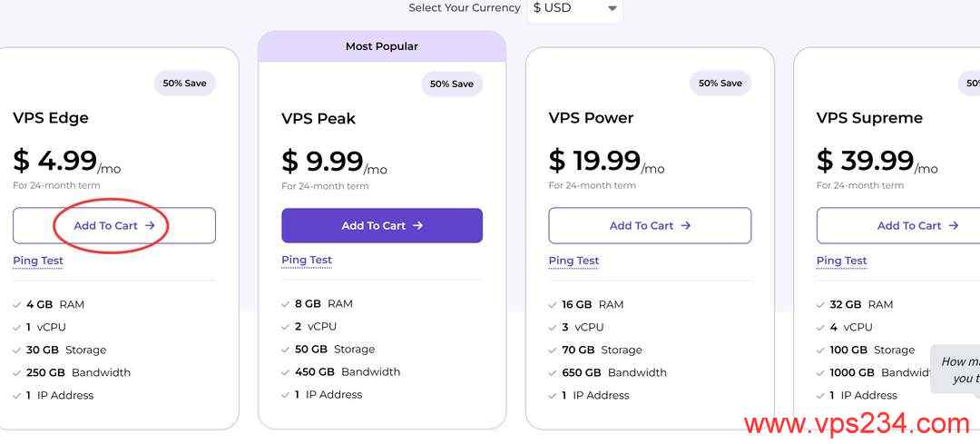This screenshot has width=980, height=444.
Task: Click the 50% Save badge on VPS Power
Action: (720, 84)
